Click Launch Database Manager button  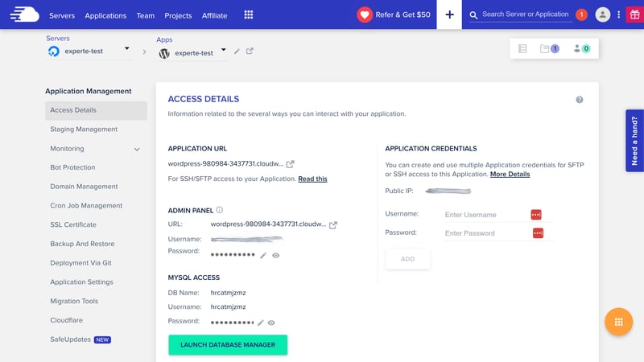(x=228, y=345)
